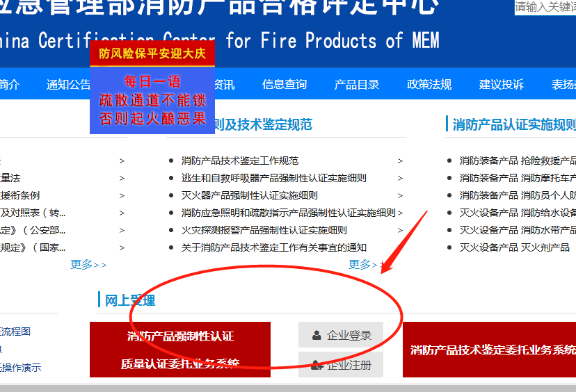
Task: Open the 企业注册 registration button
Action: pyautogui.click(x=341, y=364)
